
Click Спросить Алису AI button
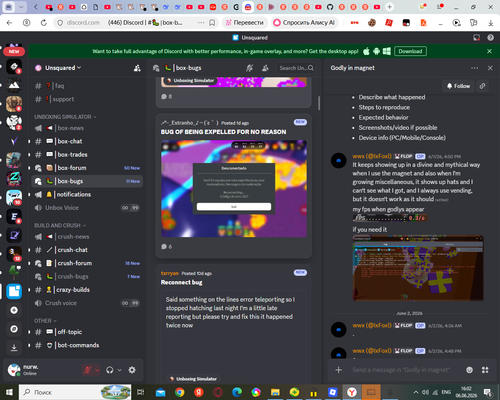click(x=304, y=23)
